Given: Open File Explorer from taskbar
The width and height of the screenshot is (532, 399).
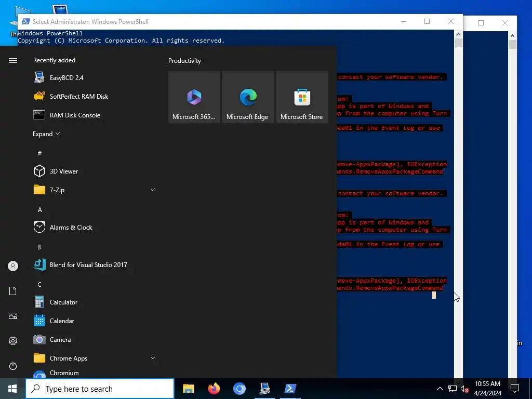Looking at the screenshot, I should tap(188, 389).
